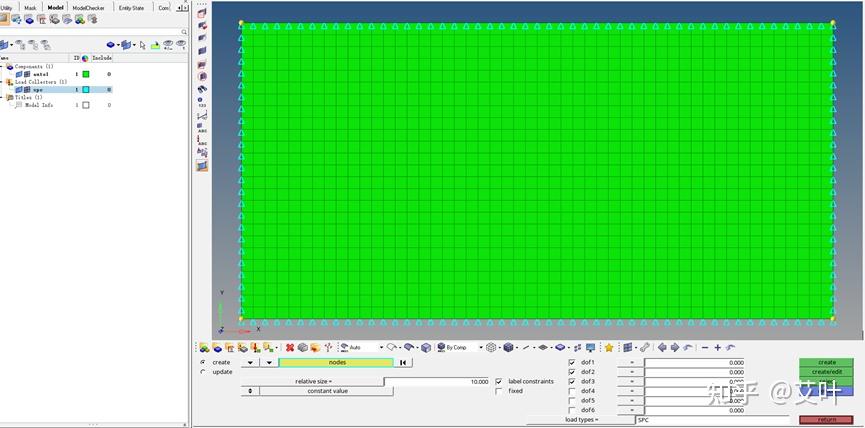Image resolution: width=865 pixels, height=428 pixels.
Task: Click the previous view left arrow icon
Action: (662, 347)
